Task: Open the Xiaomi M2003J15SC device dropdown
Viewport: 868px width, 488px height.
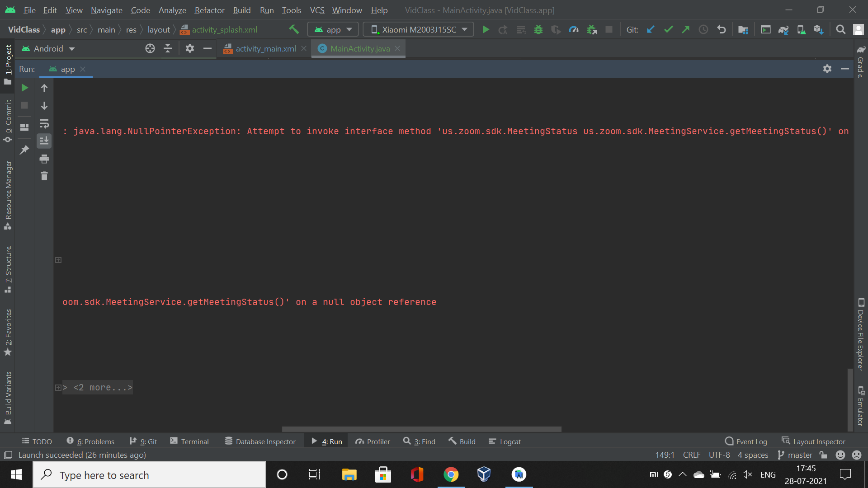Action: coord(418,30)
